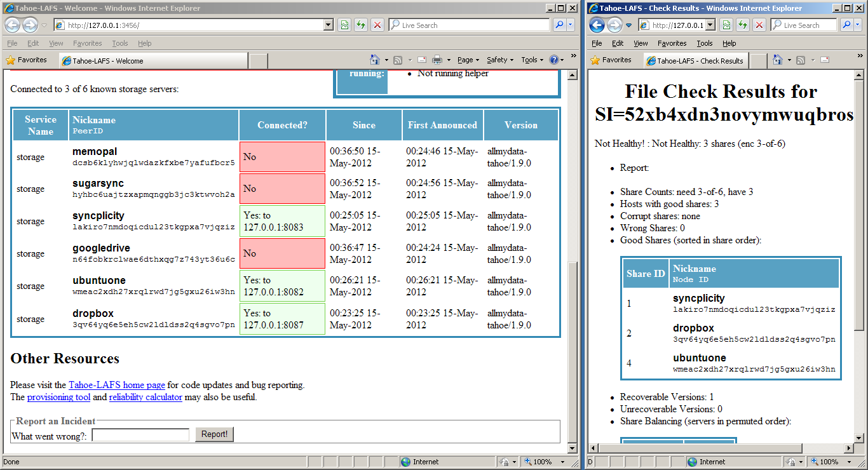The height and width of the screenshot is (470, 868).
Task: Refresh the Check Results window page
Action: [x=742, y=25]
